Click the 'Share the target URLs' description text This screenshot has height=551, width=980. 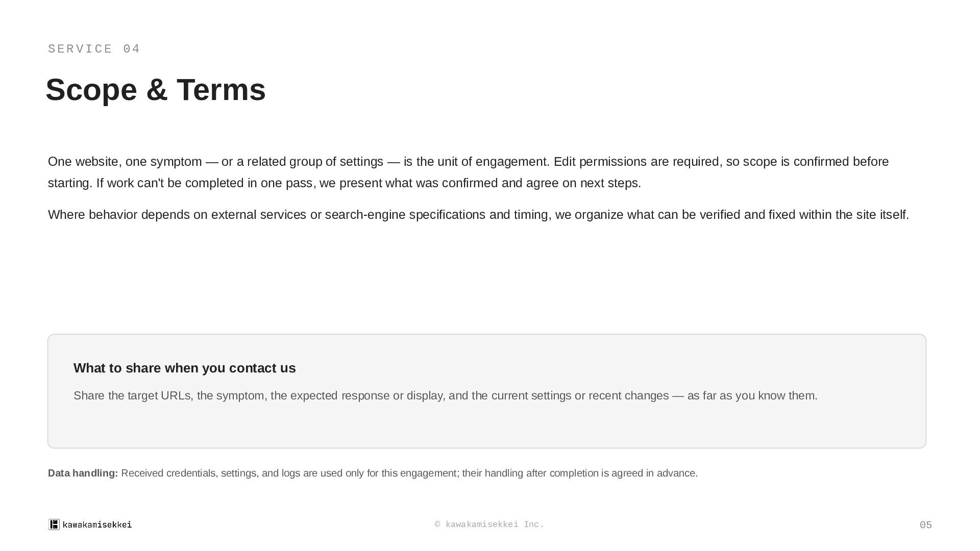(x=446, y=395)
